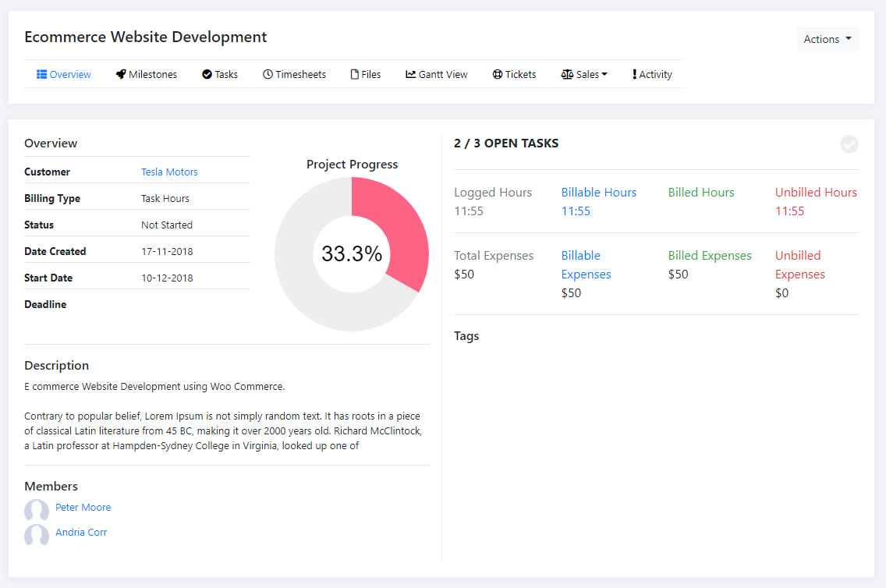Click the Tasks check-circle icon
886x588 pixels.
[x=207, y=75]
